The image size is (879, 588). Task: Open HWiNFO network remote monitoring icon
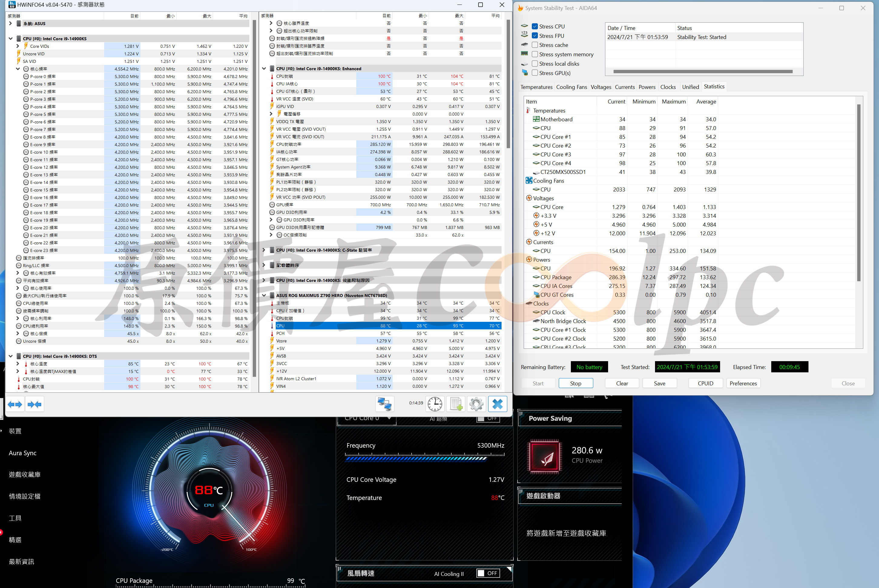click(384, 404)
